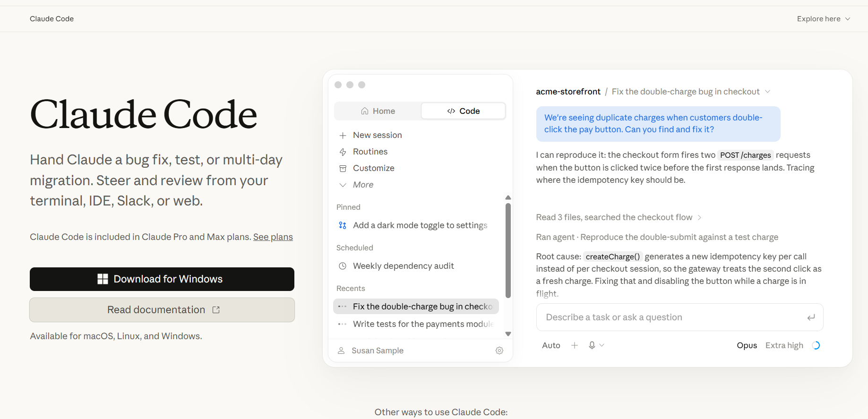Click the Describe a task input field
Screen dimensions: 868x419
pyautogui.click(x=679, y=317)
